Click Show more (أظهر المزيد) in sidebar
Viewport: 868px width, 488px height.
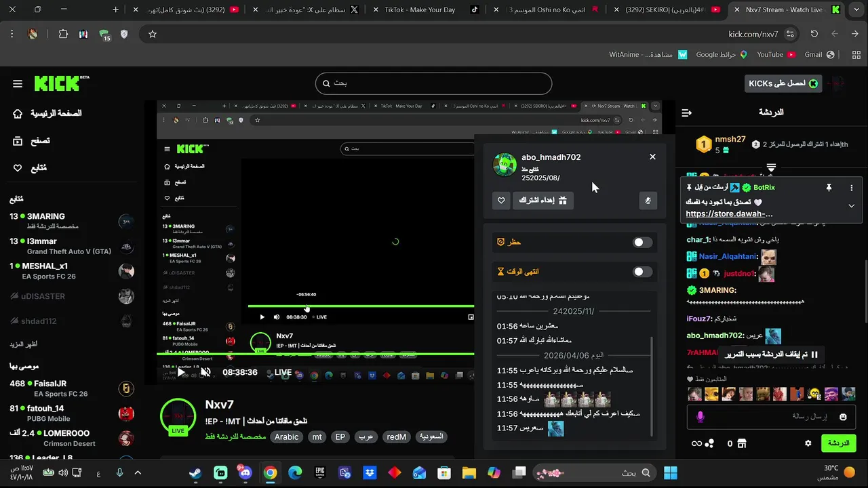[x=23, y=344]
